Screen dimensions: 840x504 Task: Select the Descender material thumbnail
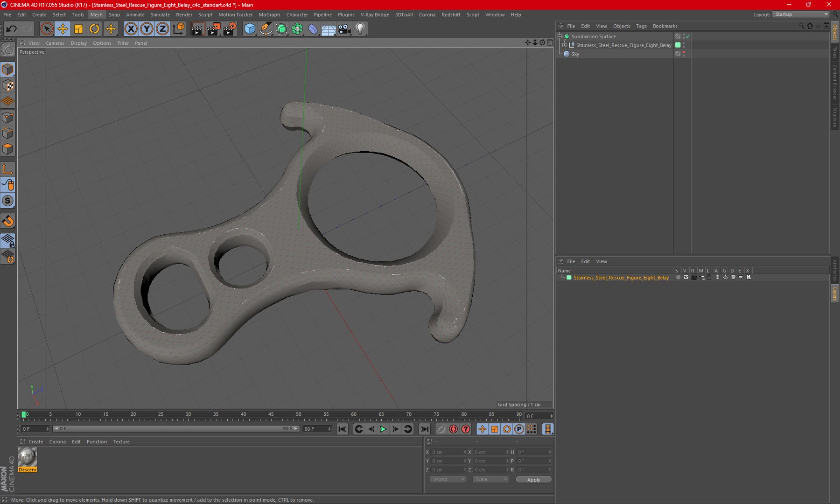point(28,457)
